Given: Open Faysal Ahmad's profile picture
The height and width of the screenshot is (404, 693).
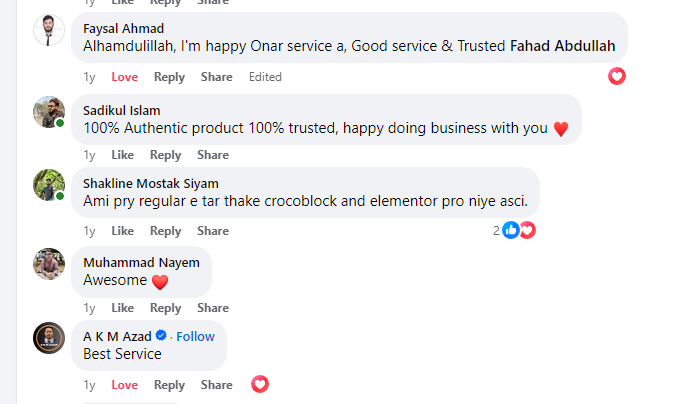Looking at the screenshot, I should click(49, 31).
